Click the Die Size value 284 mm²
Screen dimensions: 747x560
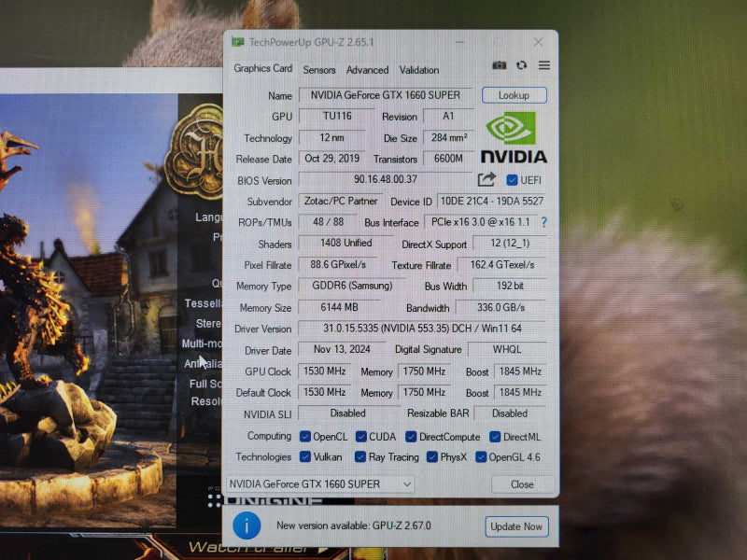(448, 137)
